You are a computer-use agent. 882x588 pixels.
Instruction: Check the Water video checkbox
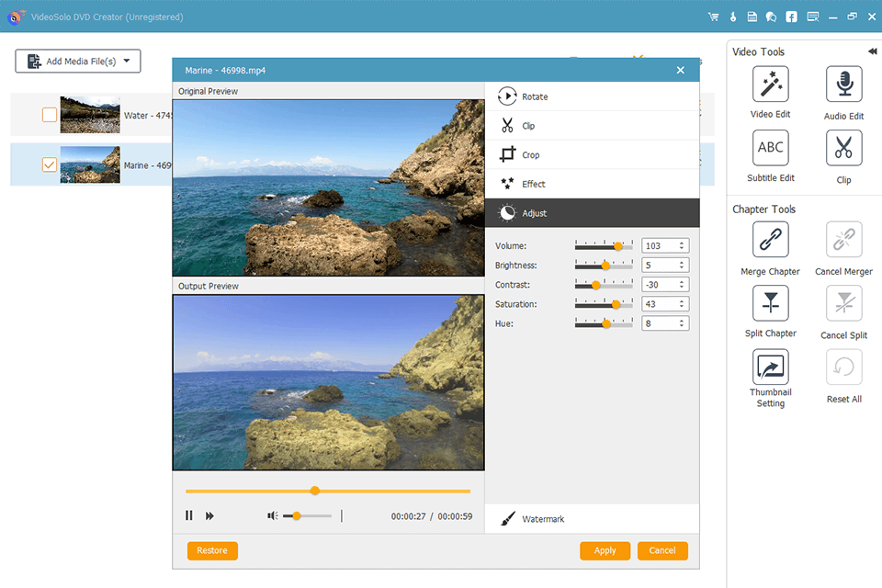50,115
